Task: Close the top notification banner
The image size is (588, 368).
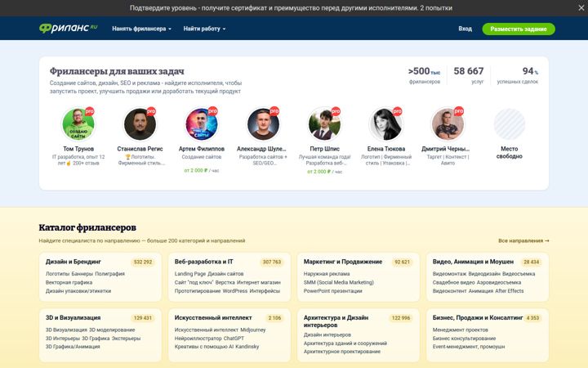Action: pyautogui.click(x=581, y=8)
